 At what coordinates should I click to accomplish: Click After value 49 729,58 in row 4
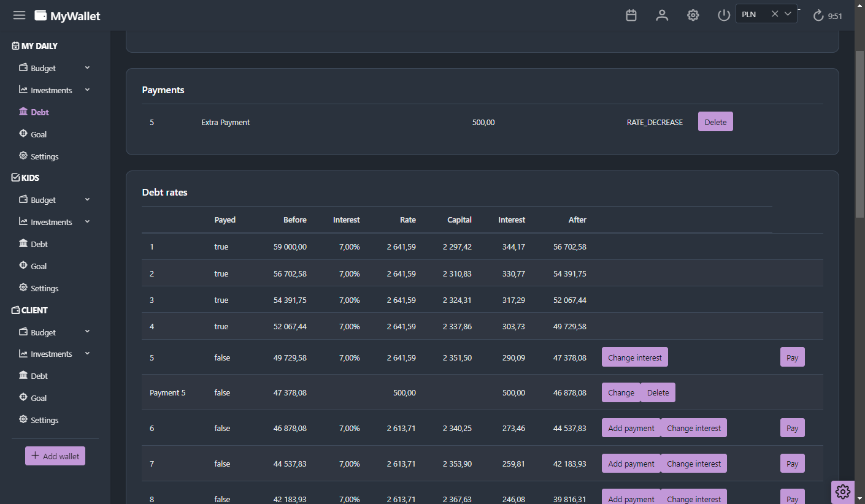(x=570, y=326)
